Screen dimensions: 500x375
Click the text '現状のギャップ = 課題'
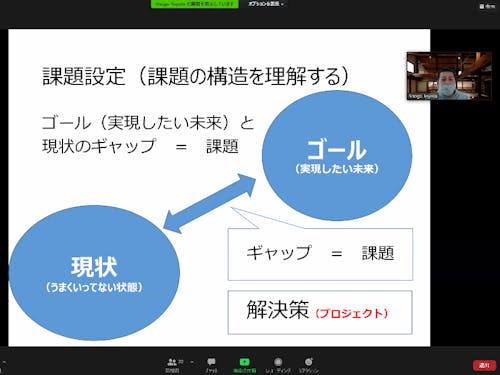coord(140,146)
